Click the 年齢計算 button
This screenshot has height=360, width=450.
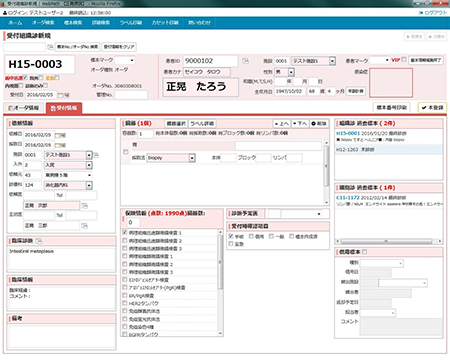(356, 91)
